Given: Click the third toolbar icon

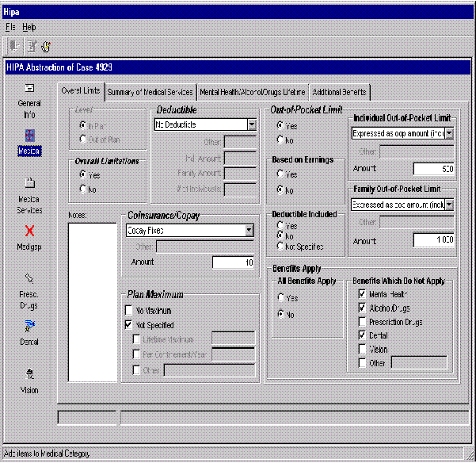Looking at the screenshot, I should [46, 46].
